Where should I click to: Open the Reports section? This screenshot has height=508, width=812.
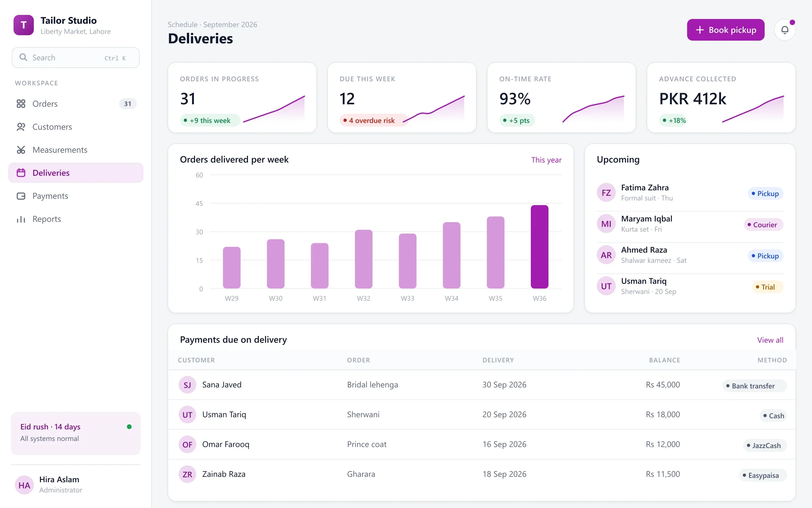pos(76,219)
